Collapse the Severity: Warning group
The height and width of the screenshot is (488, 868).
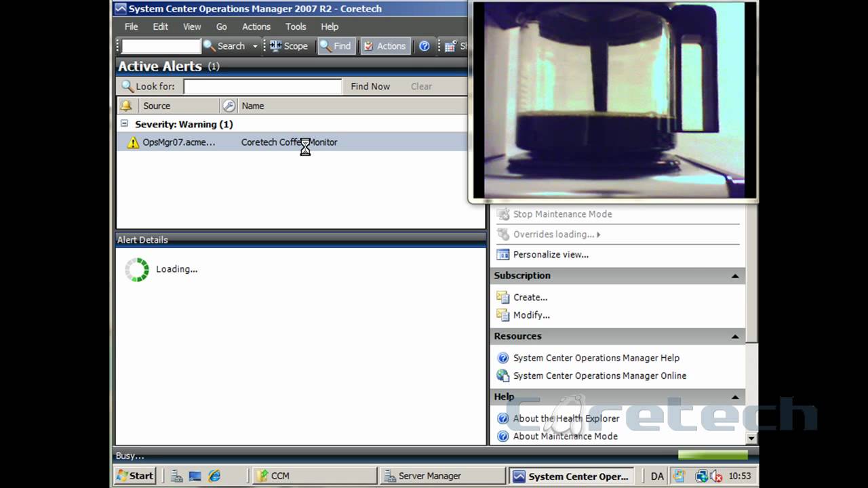point(124,124)
